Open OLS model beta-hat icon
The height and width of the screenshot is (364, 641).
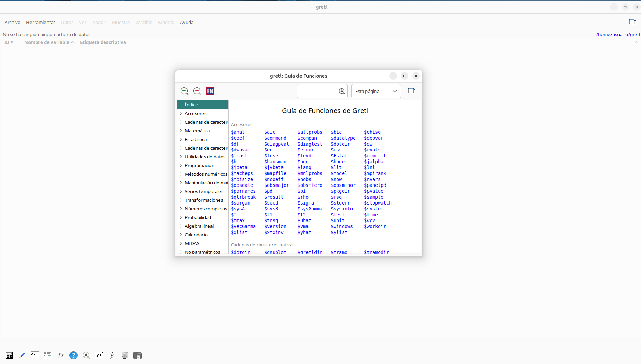[112, 355]
